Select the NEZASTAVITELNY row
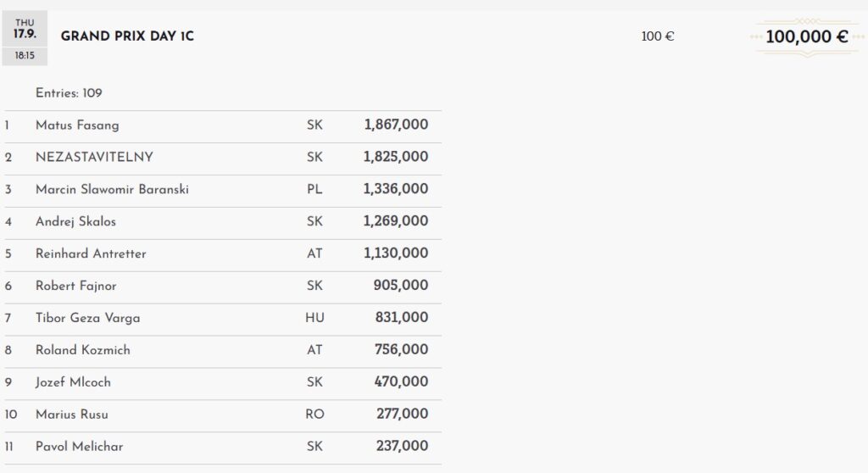This screenshot has height=473, width=868. click(223, 159)
